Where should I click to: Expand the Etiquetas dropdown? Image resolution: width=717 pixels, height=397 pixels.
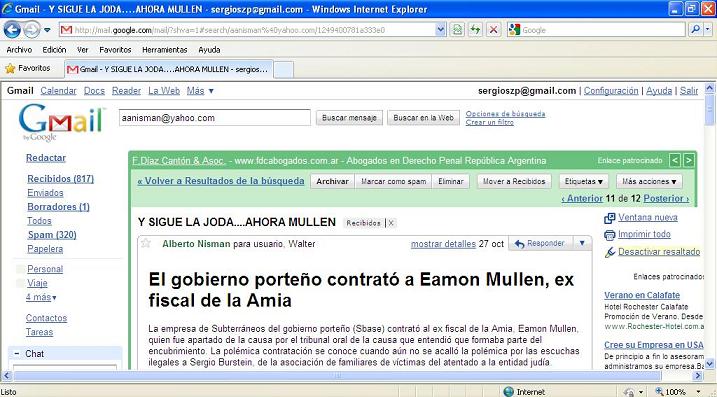coord(583,182)
